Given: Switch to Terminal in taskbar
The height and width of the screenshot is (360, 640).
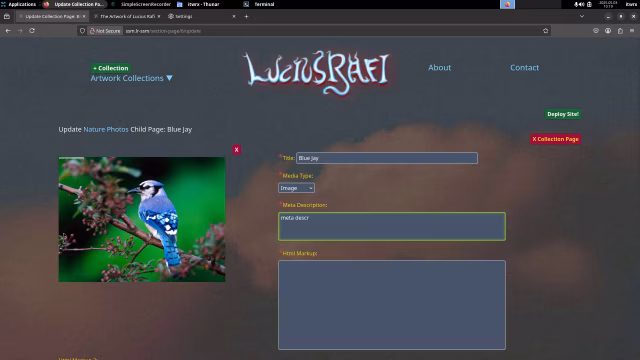Looking at the screenshot, I should [x=260, y=4].
